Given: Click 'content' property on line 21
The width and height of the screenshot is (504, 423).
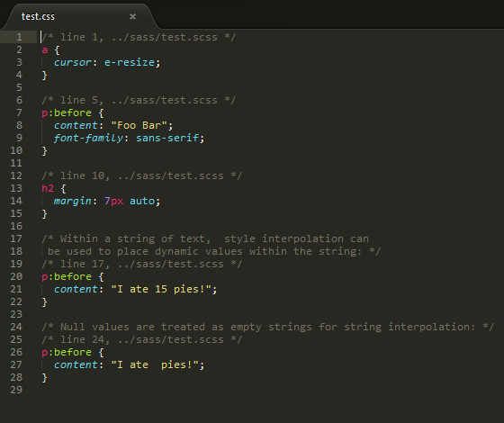Looking at the screenshot, I should [76, 289].
